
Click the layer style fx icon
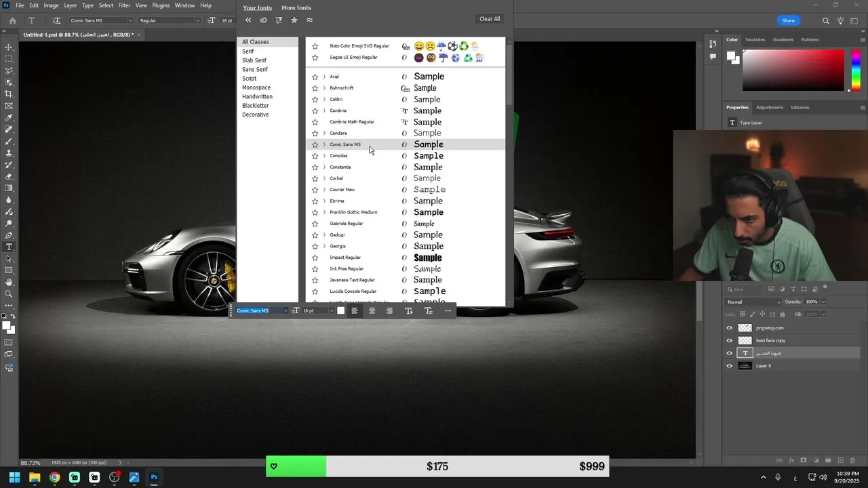791,460
